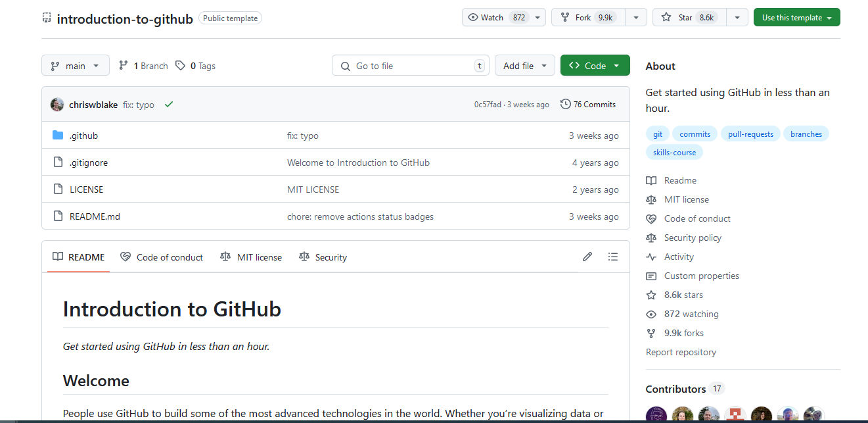The image size is (868, 423).
Task: Switch to the MIT license tab
Action: click(251, 257)
